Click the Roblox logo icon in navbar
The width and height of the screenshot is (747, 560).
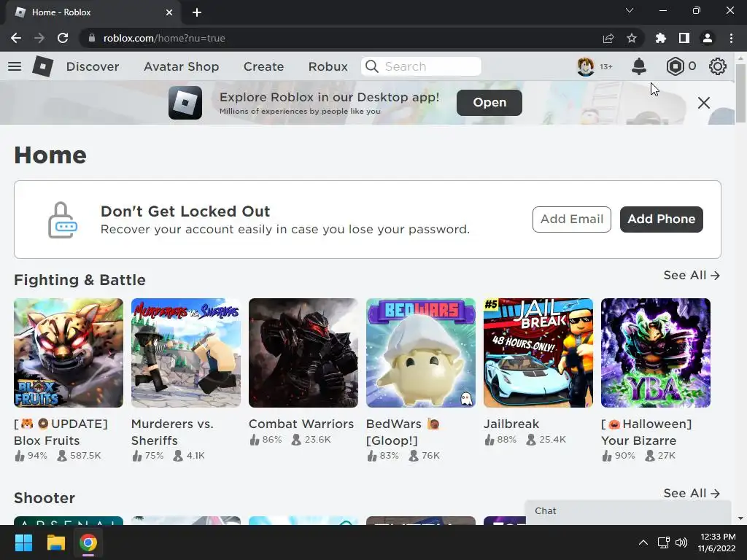tap(42, 66)
